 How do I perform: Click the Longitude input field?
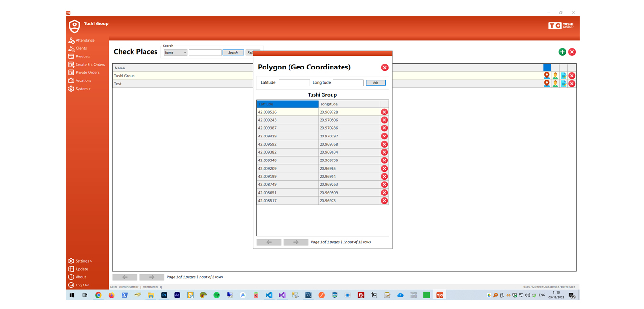(348, 83)
